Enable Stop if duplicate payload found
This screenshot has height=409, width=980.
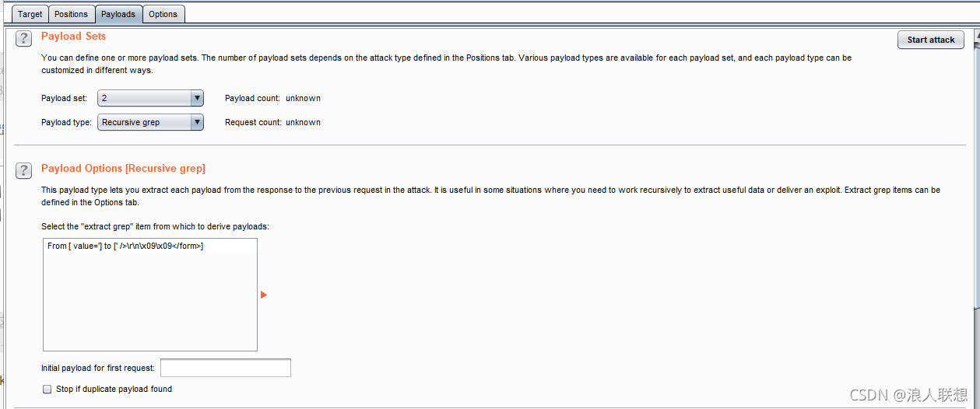pyautogui.click(x=47, y=389)
